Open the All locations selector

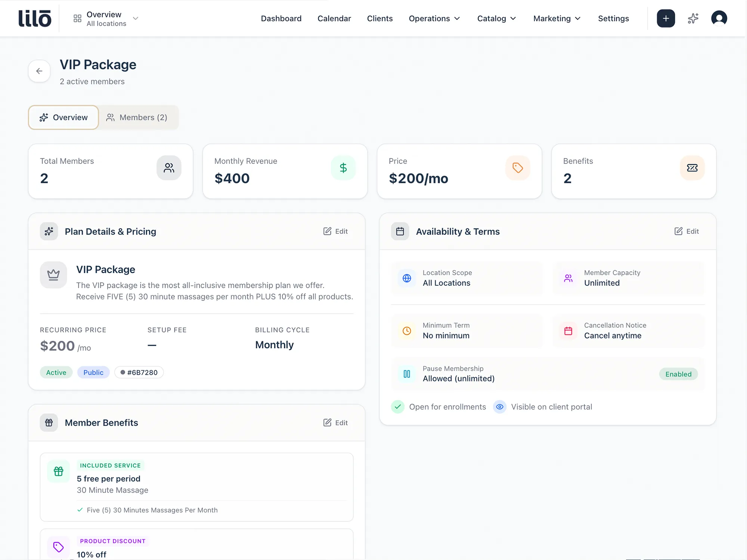[x=106, y=18]
